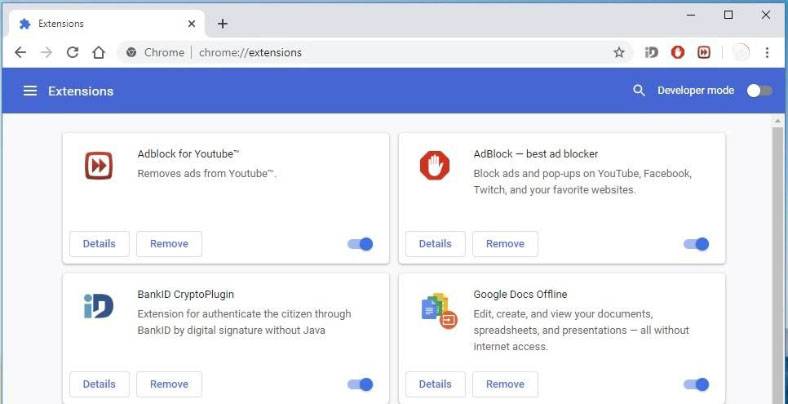788x404 pixels.
Task: Search extensions with the magnifier icon
Action: [x=639, y=90]
